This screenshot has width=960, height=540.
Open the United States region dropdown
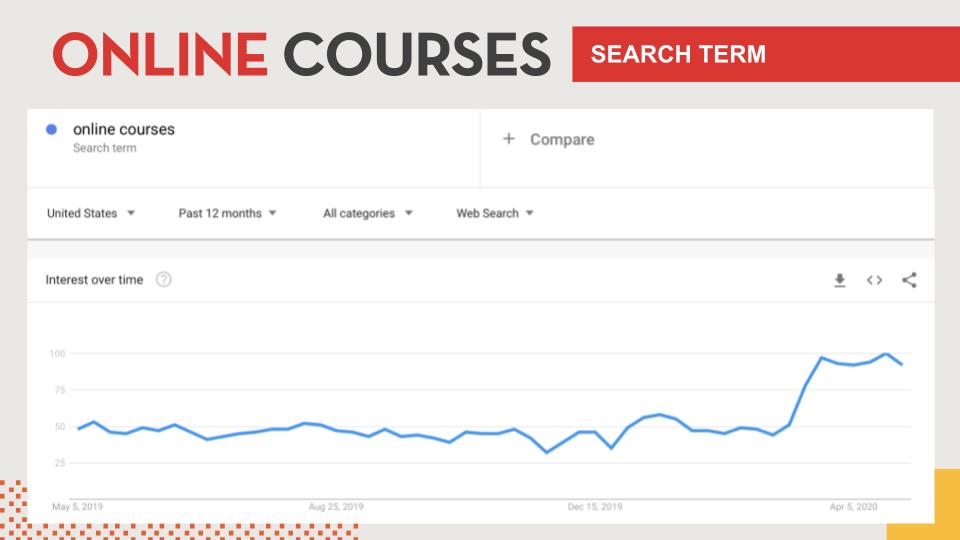91,213
